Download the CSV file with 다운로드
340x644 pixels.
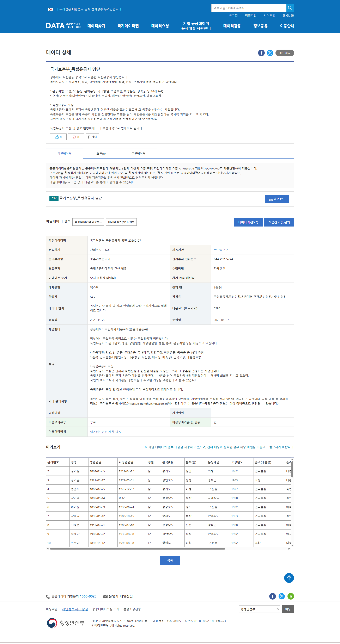coord(277,199)
